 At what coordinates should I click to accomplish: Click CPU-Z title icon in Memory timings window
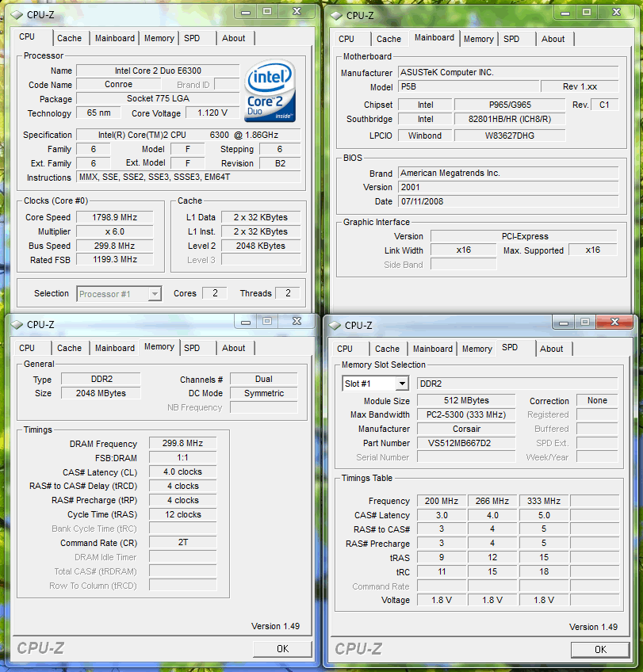pyautogui.click(x=17, y=324)
